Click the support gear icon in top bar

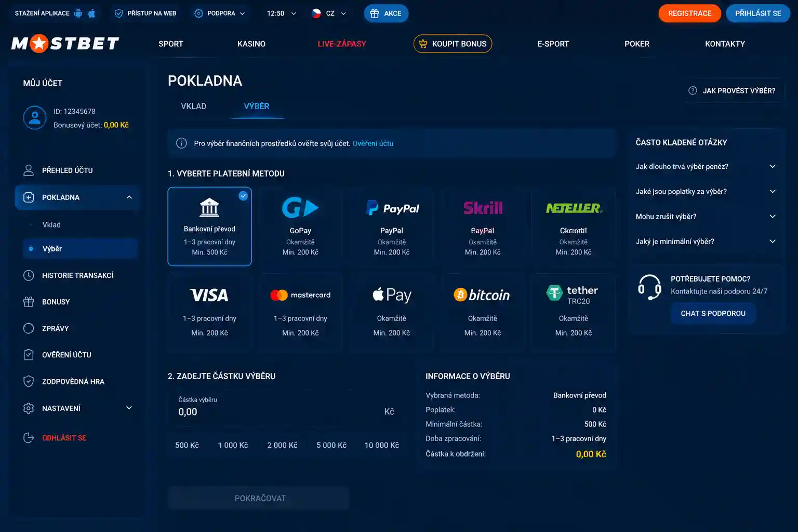pyautogui.click(x=198, y=14)
